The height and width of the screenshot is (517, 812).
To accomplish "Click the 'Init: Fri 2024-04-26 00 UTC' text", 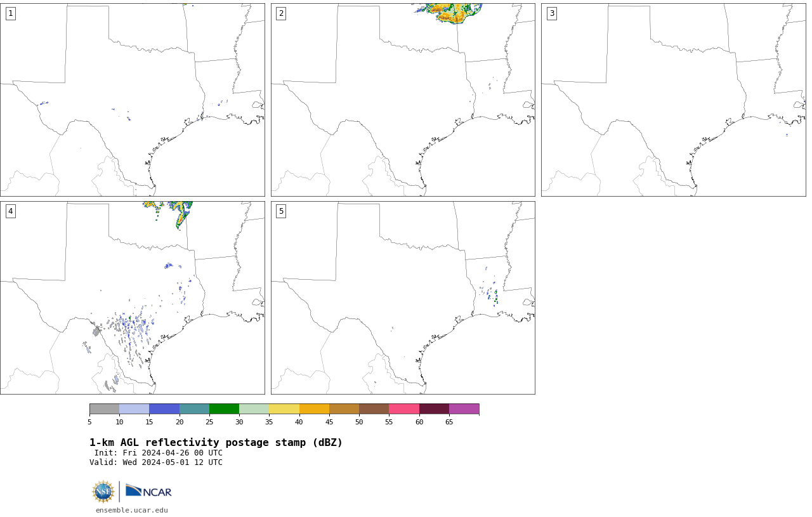I will coord(159,453).
